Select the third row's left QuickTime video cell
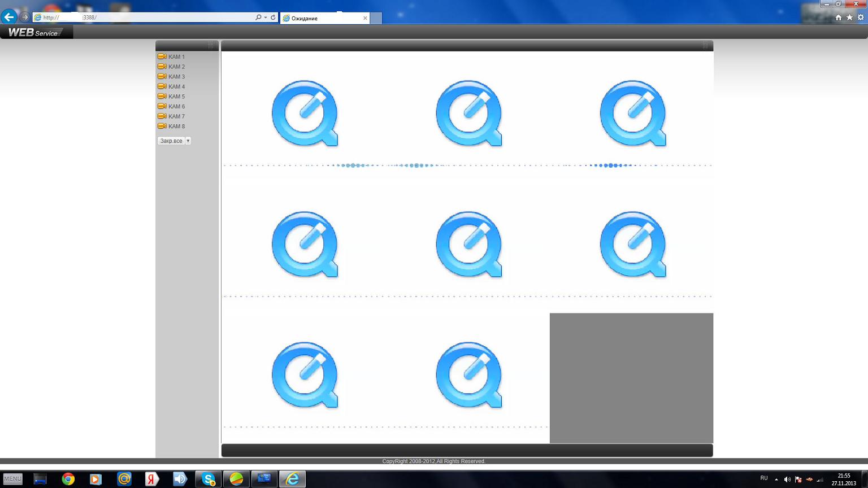The image size is (868, 488). (303, 378)
